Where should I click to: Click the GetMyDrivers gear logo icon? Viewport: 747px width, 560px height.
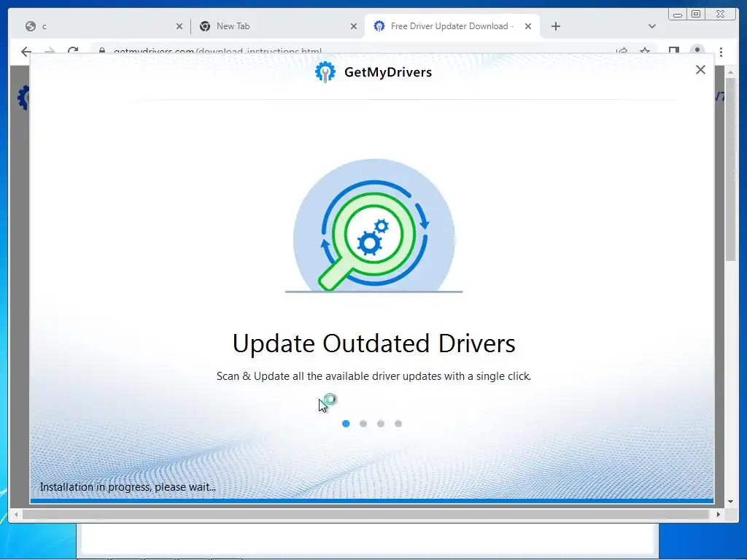[x=325, y=72]
